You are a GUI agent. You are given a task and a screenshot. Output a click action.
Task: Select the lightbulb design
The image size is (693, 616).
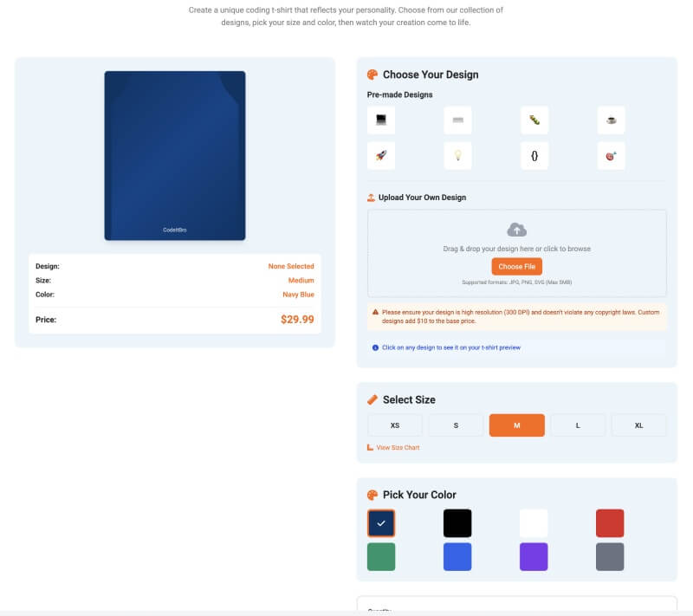[x=457, y=156]
